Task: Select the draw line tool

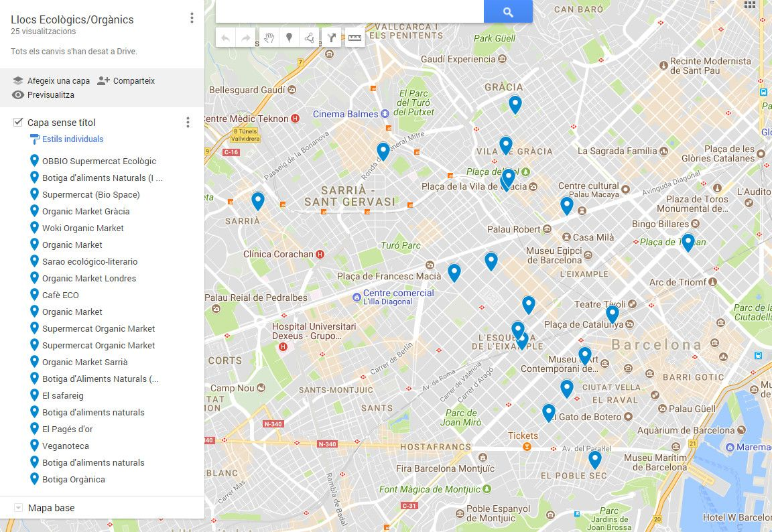Action: point(309,38)
